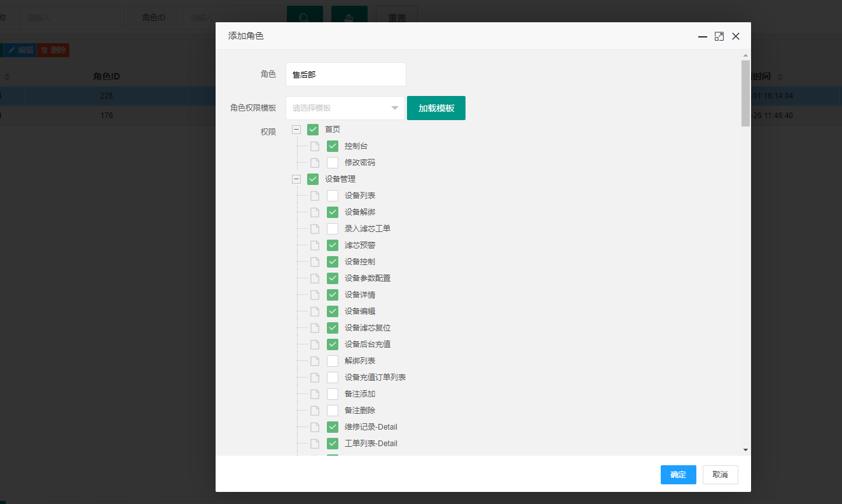Uncheck the 设备滤芯复位 checkbox
This screenshot has height=504, width=842.
pyautogui.click(x=333, y=328)
